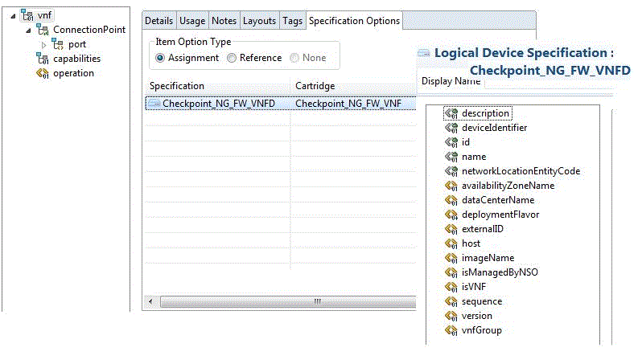Select the Specification Options tab

[354, 21]
